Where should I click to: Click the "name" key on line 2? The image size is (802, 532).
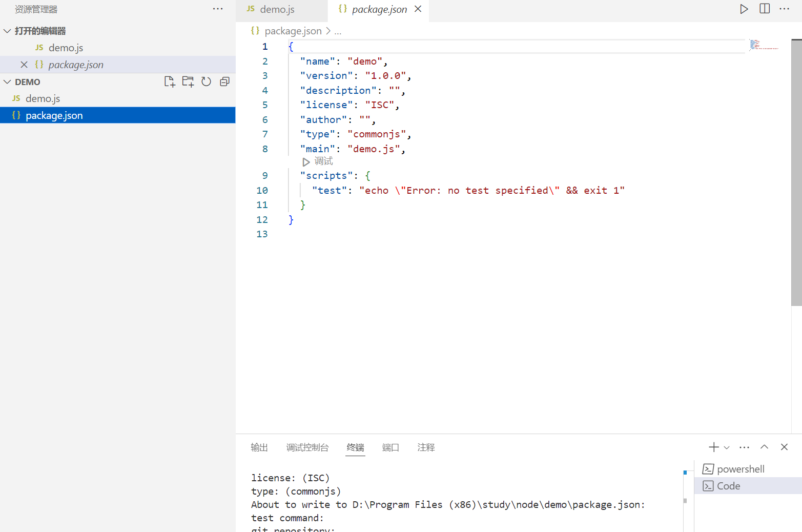(x=318, y=62)
